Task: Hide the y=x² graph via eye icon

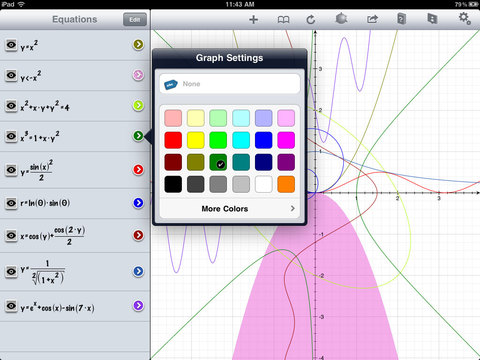Action: click(11, 45)
